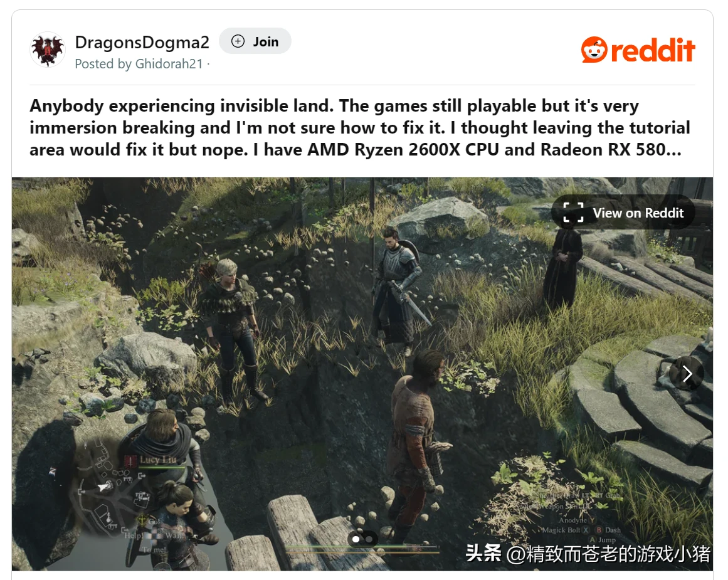Click the View on Reddit button
This screenshot has height=580, width=728.
click(623, 213)
